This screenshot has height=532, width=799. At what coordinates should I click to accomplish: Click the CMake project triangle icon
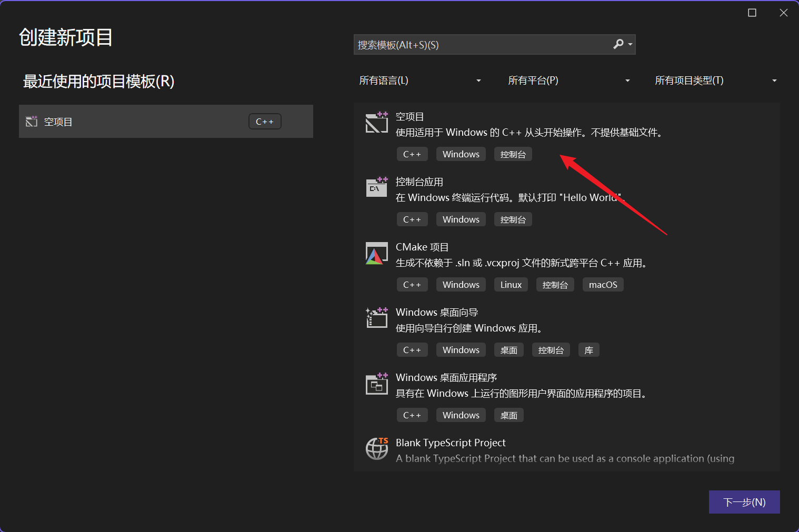coord(376,254)
